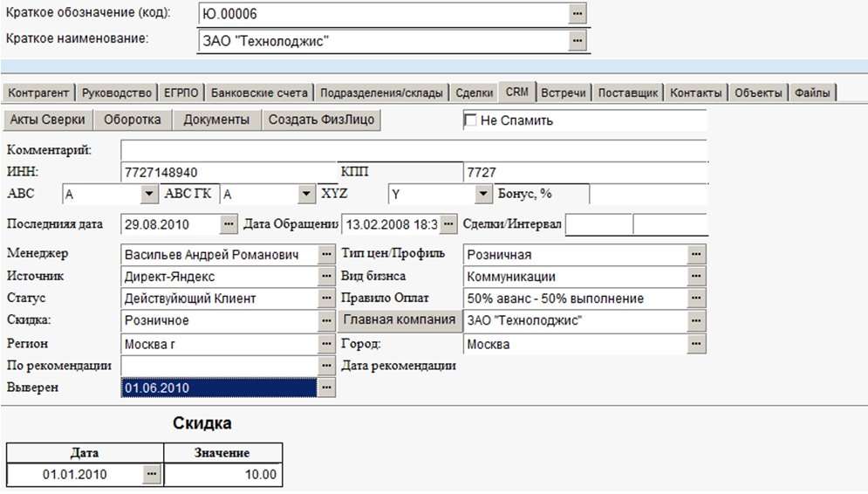The image size is (868, 494).
Task: Click the Значение cell 10.00
Action: [x=223, y=474]
